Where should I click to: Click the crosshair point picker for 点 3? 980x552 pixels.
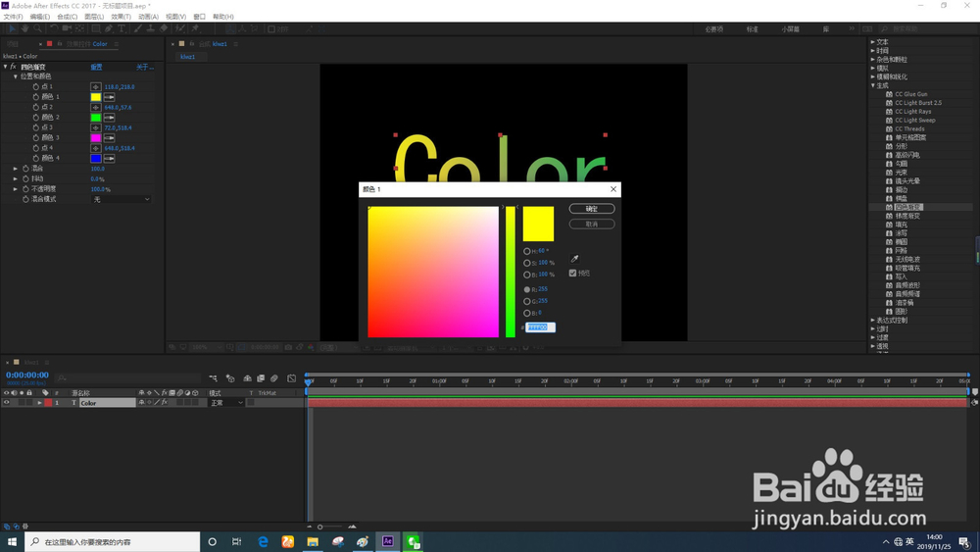coord(96,127)
